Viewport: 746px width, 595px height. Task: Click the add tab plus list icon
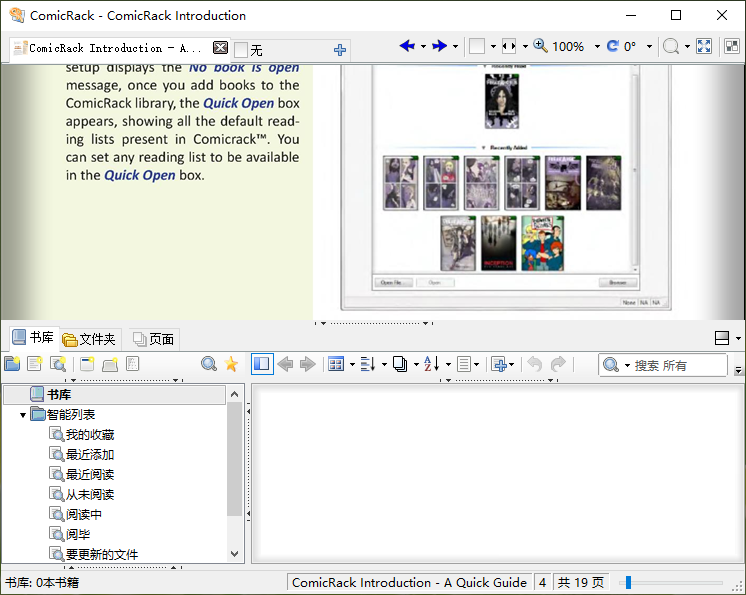499,364
